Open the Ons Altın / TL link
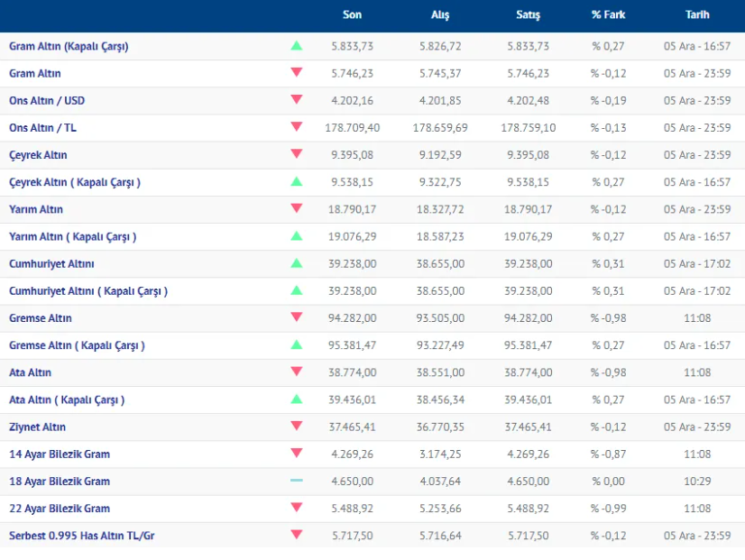This screenshot has height=560, width=745. 42,128
